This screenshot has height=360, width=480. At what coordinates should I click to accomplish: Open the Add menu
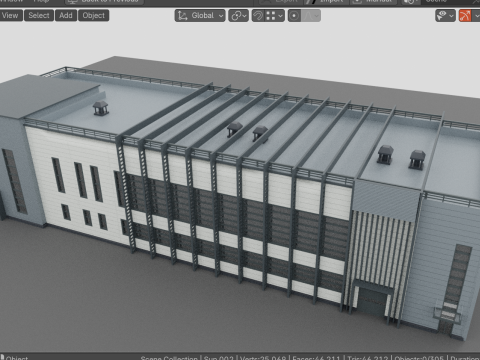pos(66,15)
